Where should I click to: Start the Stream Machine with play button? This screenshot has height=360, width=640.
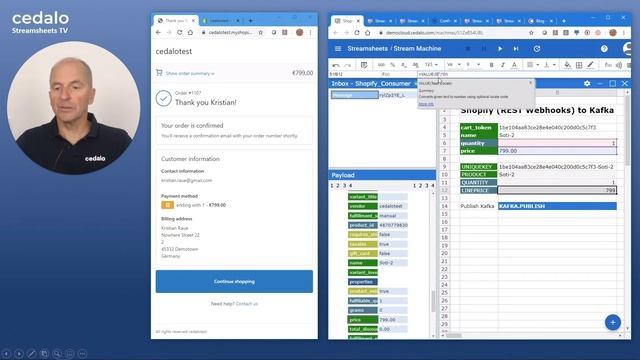point(500,49)
